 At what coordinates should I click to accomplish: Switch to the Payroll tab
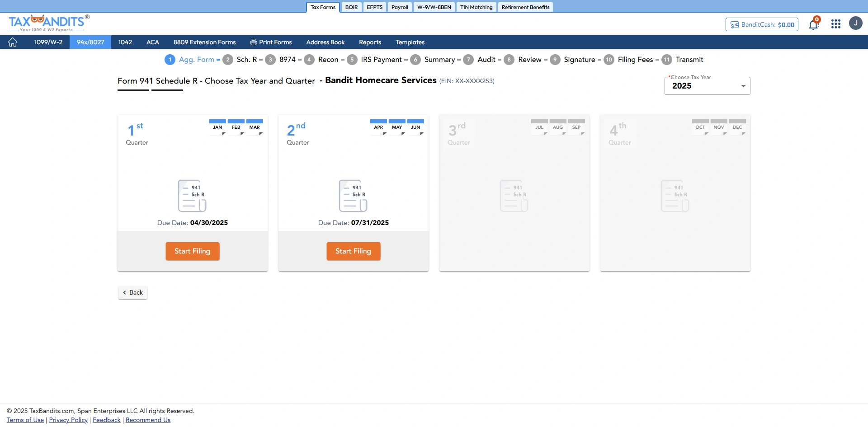(400, 7)
